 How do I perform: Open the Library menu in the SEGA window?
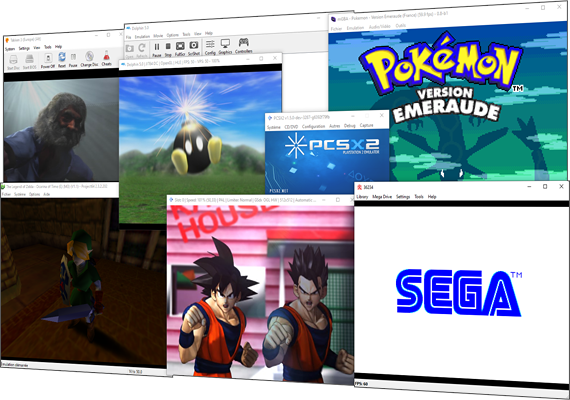tap(362, 197)
